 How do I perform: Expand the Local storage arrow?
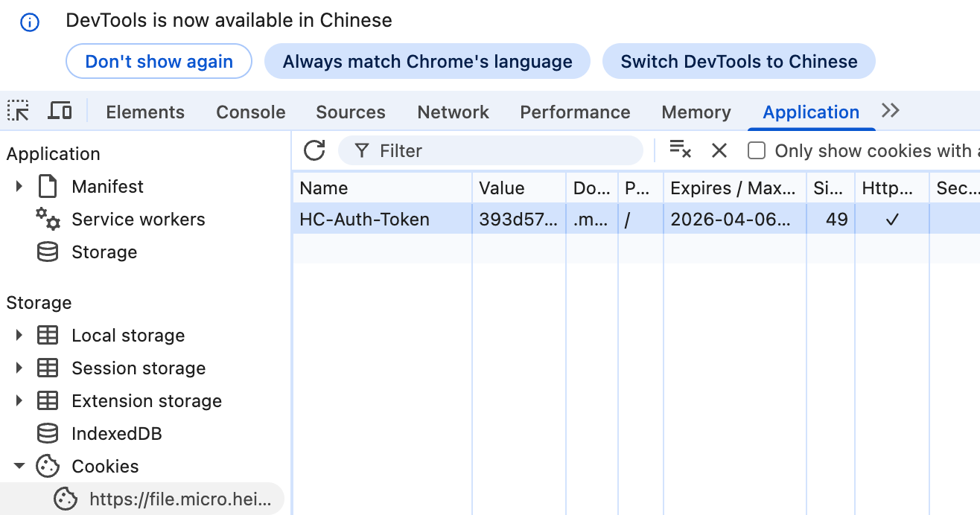[19, 335]
